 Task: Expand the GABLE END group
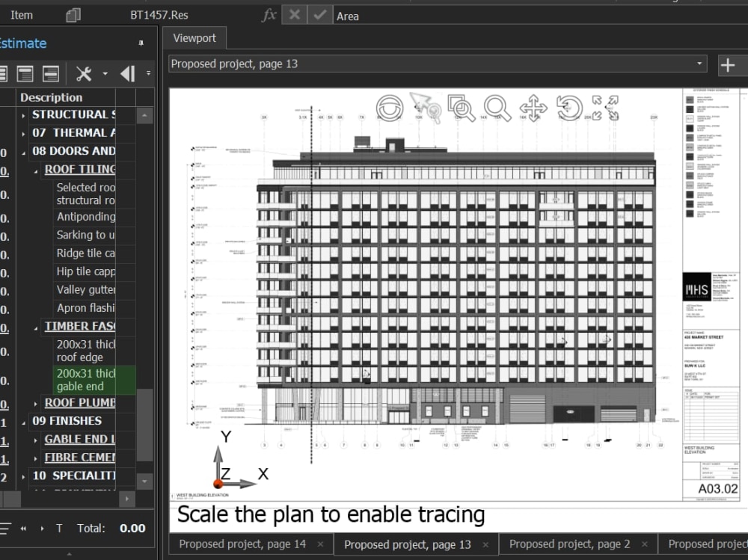(36, 440)
